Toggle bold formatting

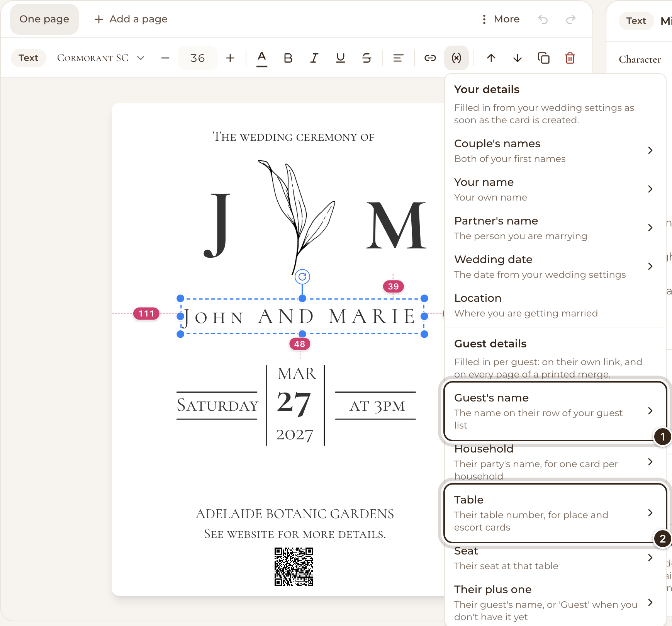click(x=288, y=58)
